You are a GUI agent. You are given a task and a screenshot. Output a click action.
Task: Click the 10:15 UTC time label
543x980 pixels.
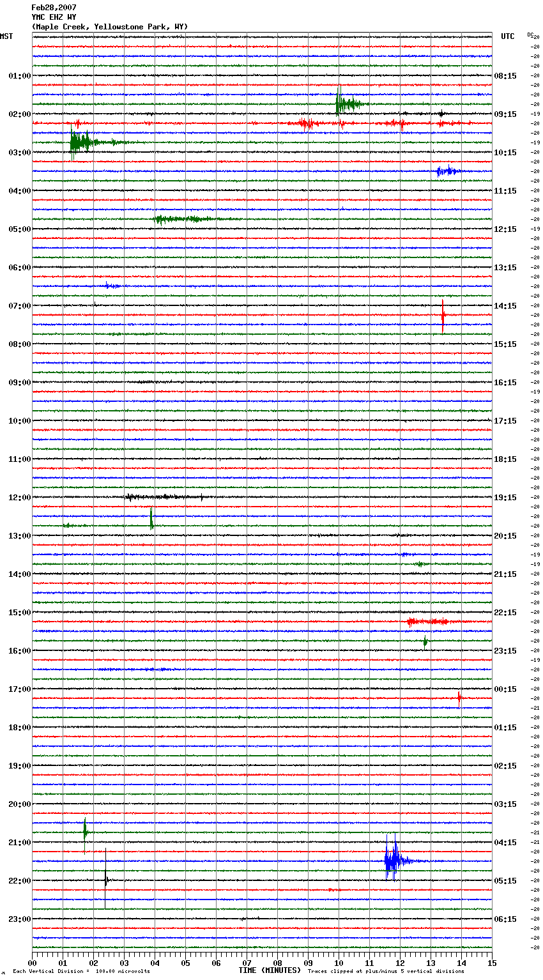pos(505,153)
